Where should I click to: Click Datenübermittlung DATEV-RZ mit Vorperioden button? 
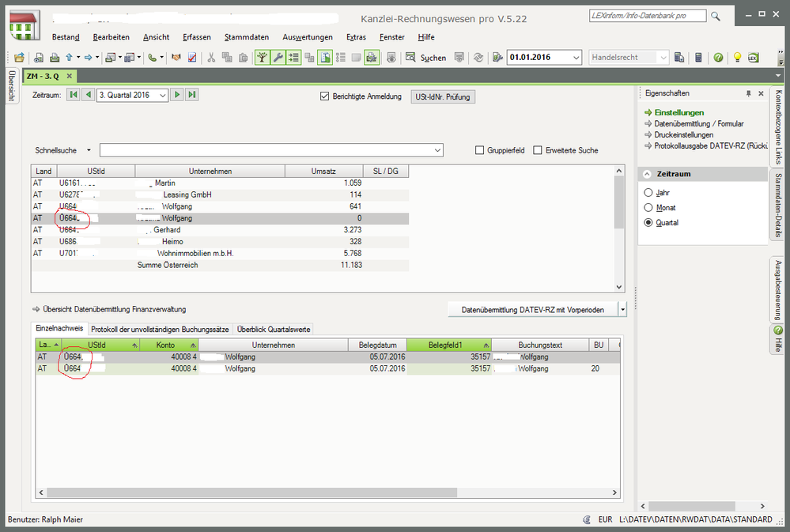click(532, 309)
